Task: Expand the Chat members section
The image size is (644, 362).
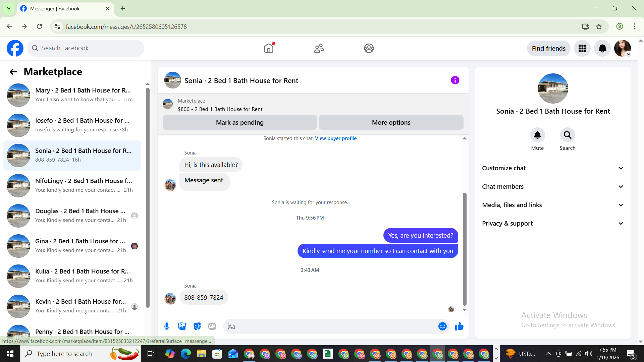Action: 553,187
